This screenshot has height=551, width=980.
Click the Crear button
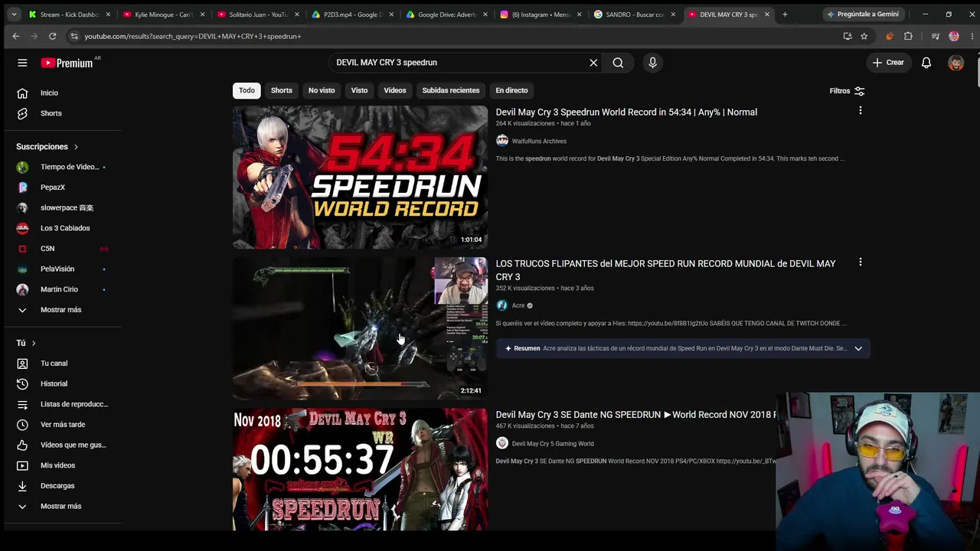click(888, 63)
